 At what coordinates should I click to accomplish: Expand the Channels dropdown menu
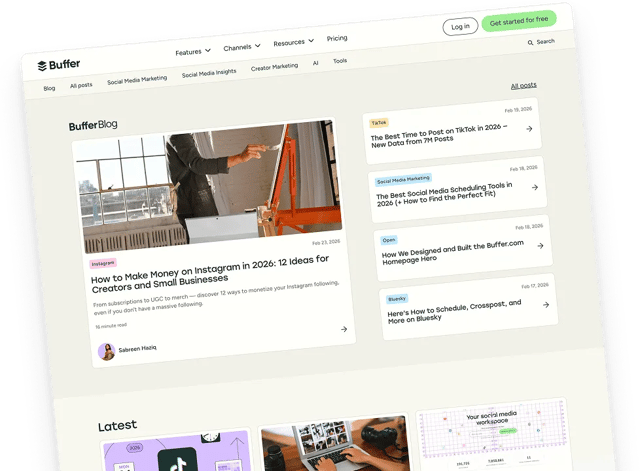(241, 47)
